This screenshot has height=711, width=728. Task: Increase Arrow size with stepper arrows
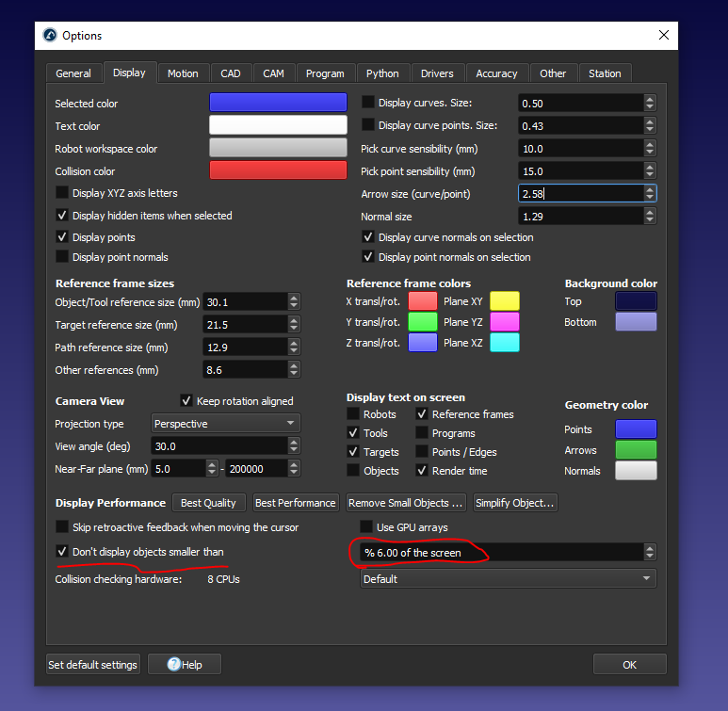point(650,188)
